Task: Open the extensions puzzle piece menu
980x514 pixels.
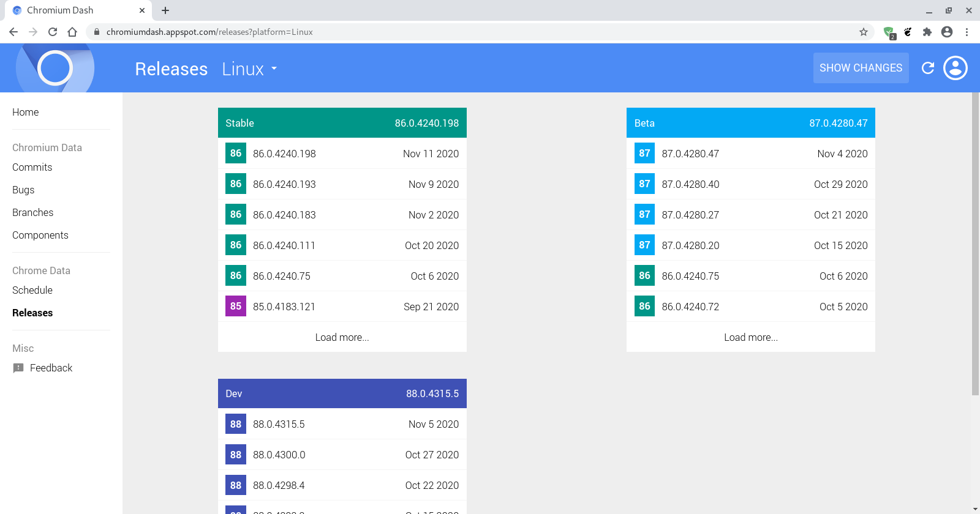Action: [927, 32]
